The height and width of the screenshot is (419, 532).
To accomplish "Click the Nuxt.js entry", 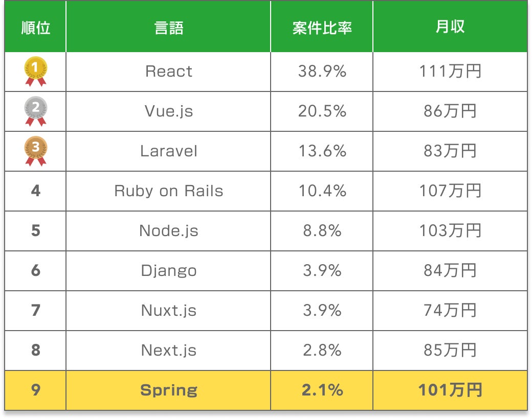I will point(168,310).
